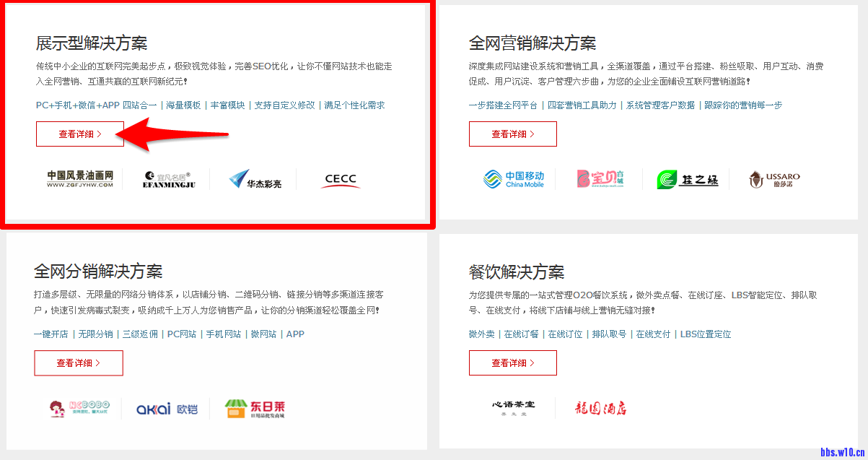Screen dimensions: 868x460
Task: Click the CECC logo
Action: pos(340,179)
